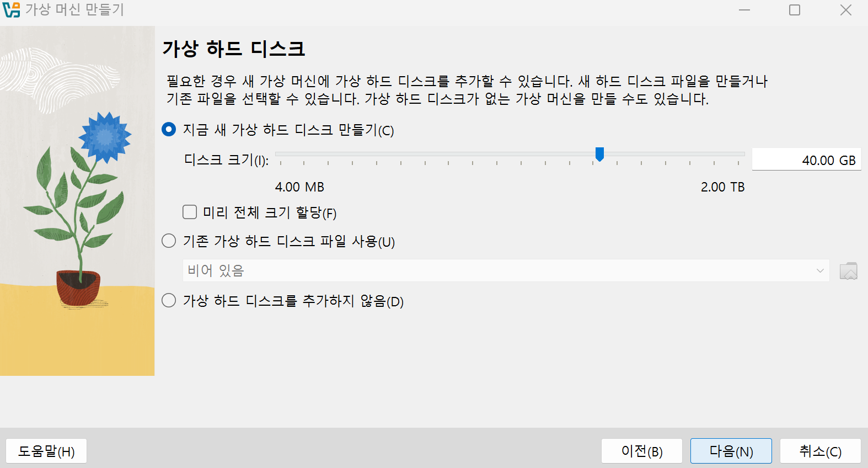This screenshot has height=468, width=868.
Task: Click the disk size slider handle
Action: tap(599, 155)
